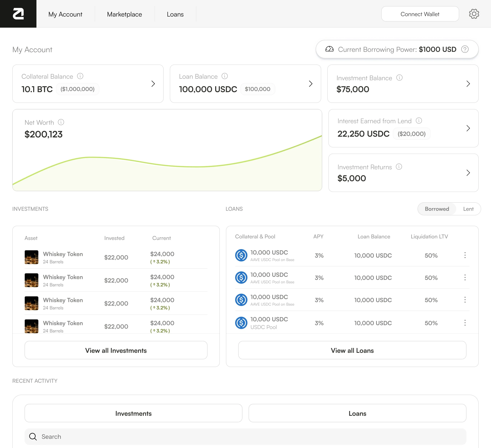Open settings via gear icon

(474, 14)
